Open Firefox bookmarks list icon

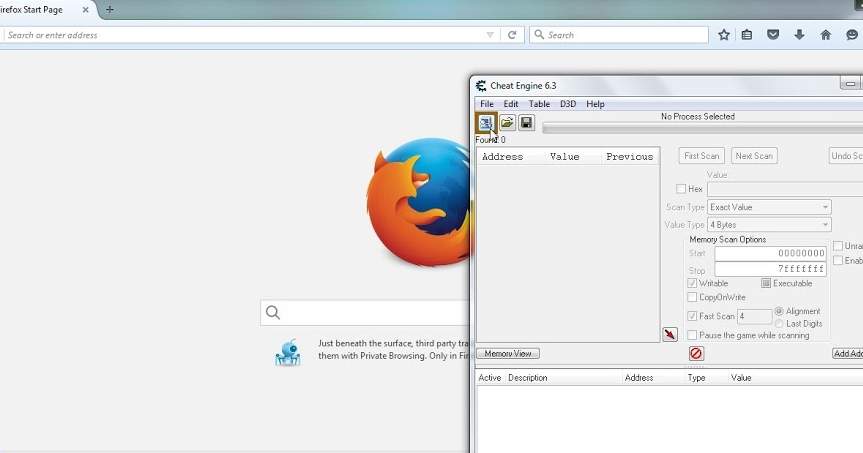pyautogui.click(x=747, y=35)
